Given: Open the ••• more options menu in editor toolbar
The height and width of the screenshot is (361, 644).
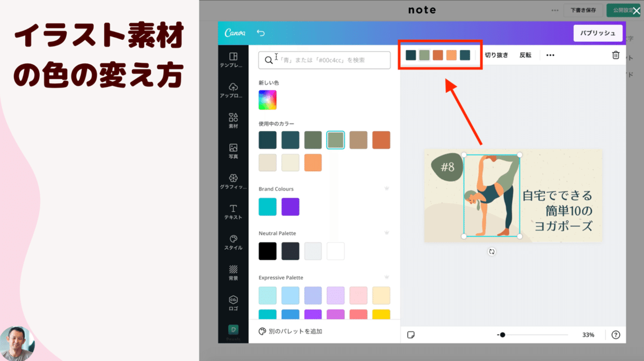Looking at the screenshot, I should point(550,54).
